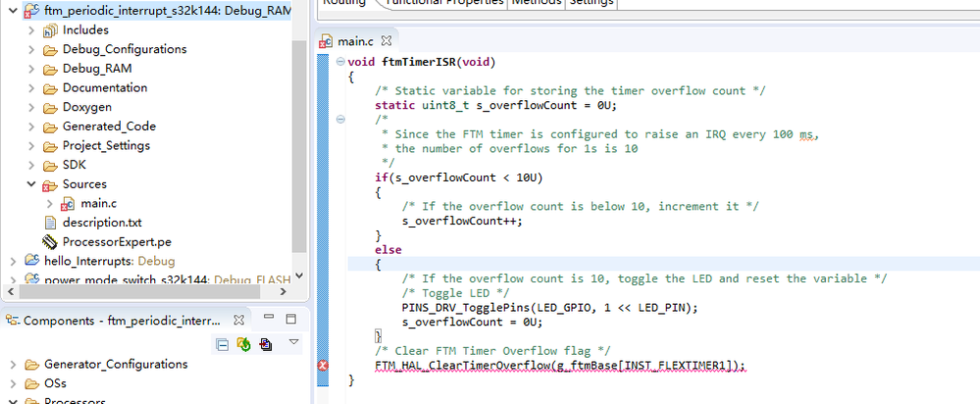The height and width of the screenshot is (404, 980).
Task: Click the 'else' keyword in code
Action: (x=388, y=250)
